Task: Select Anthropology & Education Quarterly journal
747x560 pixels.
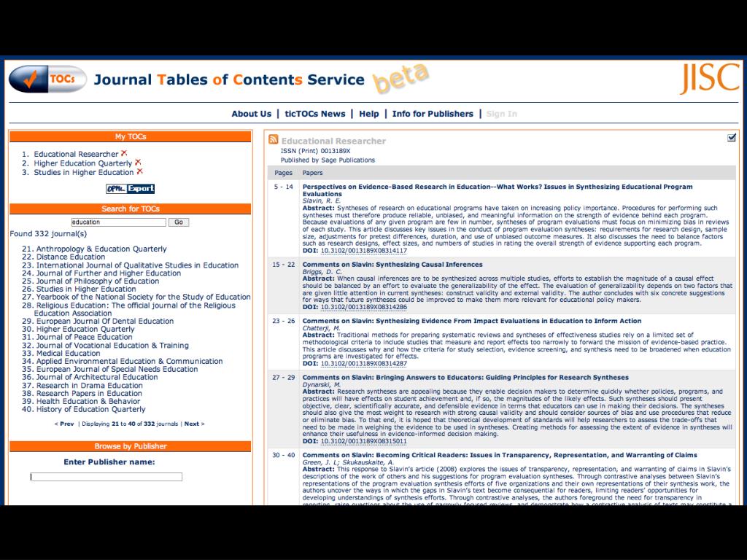Action: pos(101,249)
